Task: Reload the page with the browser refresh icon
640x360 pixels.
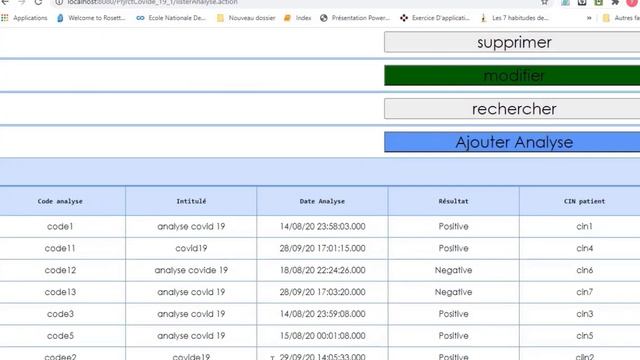Action: coord(38,2)
